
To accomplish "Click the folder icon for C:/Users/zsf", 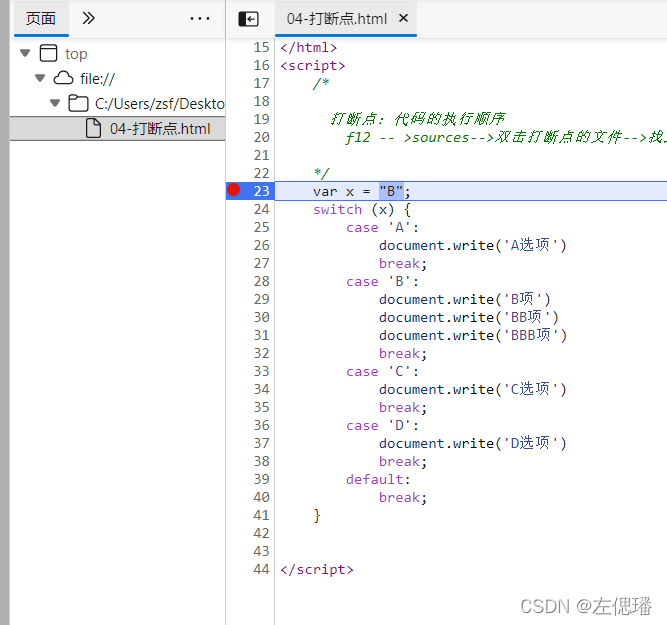I will click(78, 103).
